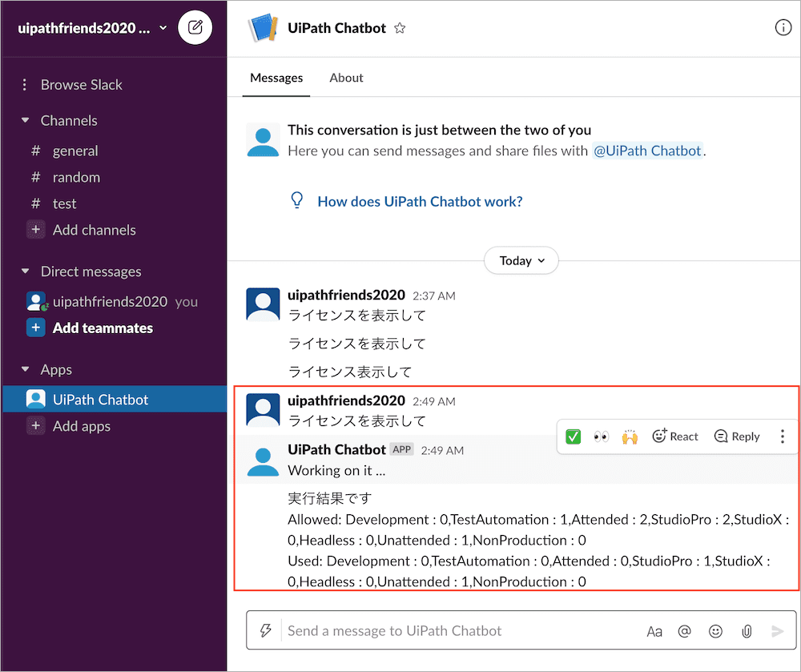Collapse the Channels section

[25, 120]
